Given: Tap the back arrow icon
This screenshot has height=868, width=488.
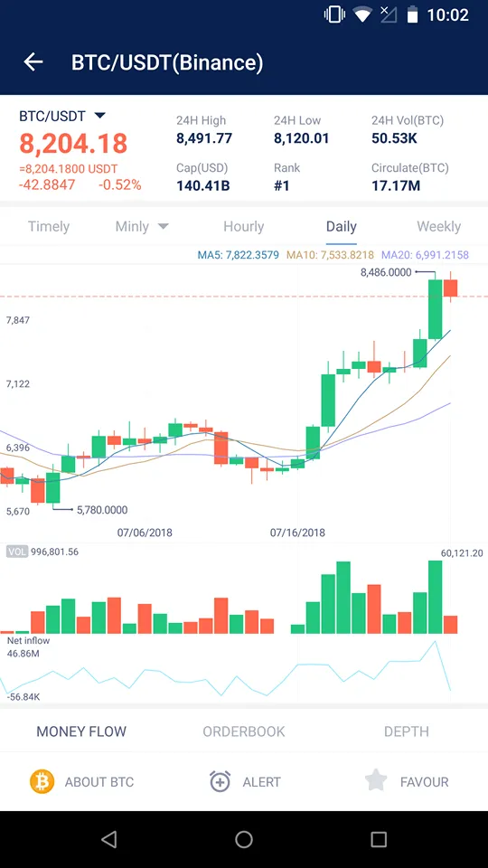Looking at the screenshot, I should (x=33, y=62).
